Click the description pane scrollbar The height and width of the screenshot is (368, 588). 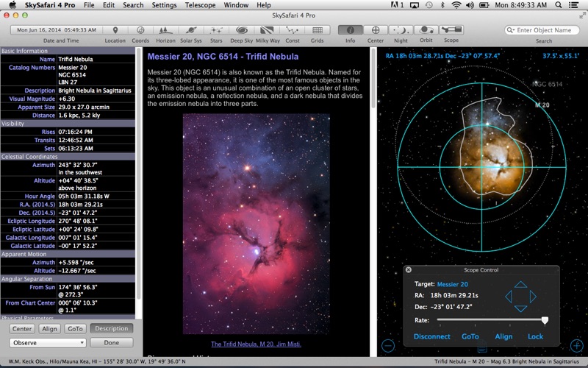pos(373,79)
